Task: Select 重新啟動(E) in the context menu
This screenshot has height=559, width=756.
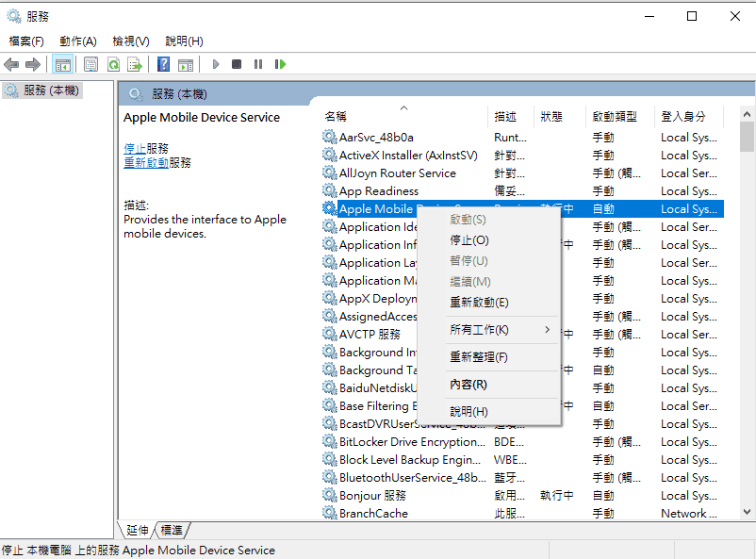Action: coord(479,303)
